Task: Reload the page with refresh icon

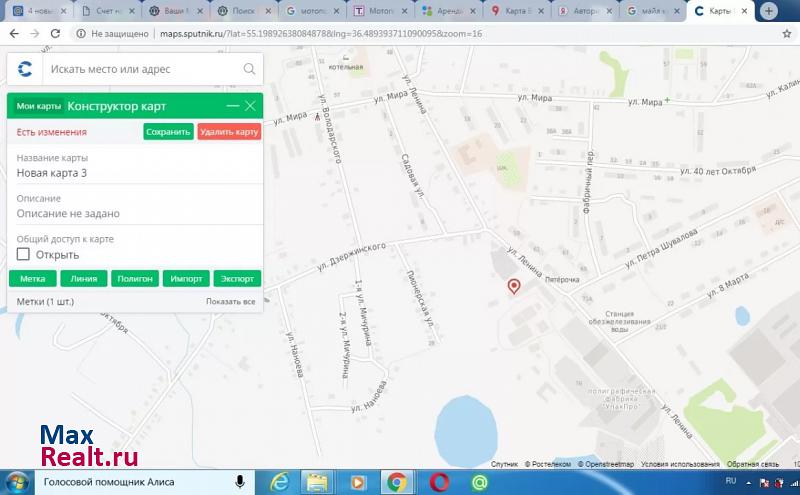Action: click(58, 33)
